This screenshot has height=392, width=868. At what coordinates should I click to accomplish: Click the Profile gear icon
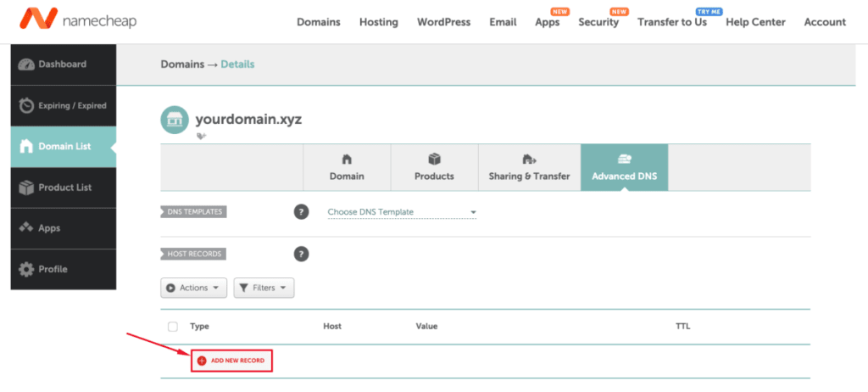[x=26, y=270]
